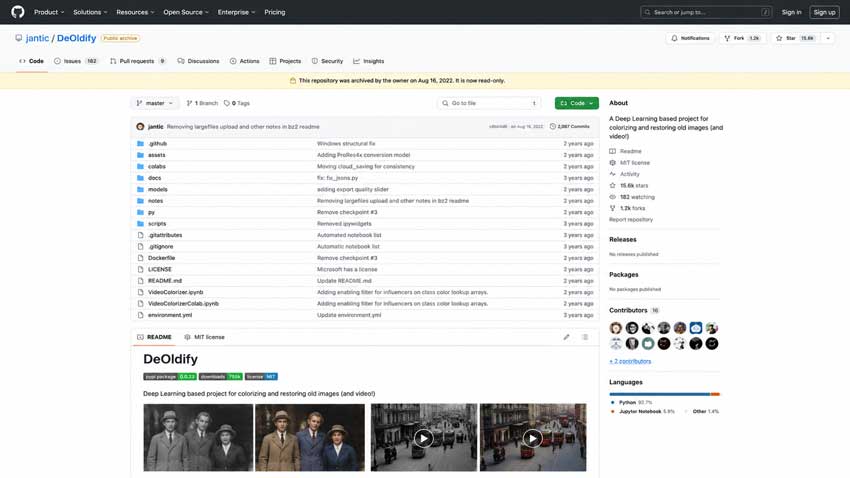Open the Dockerfile file

click(x=162, y=258)
